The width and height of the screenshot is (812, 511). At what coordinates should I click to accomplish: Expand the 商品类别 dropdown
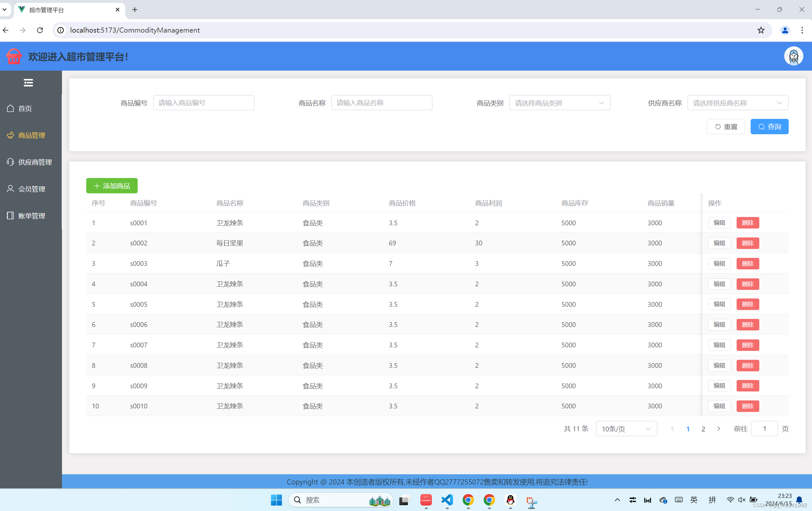click(559, 103)
